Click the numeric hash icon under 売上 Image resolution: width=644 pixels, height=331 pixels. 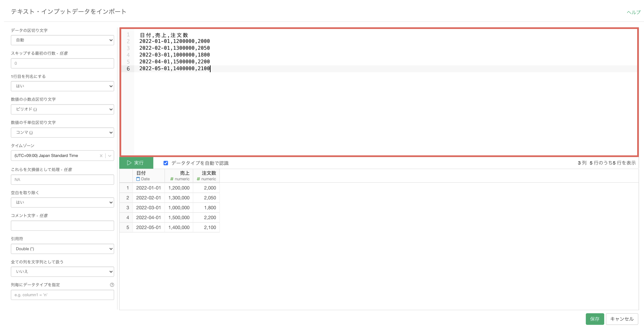point(172,179)
